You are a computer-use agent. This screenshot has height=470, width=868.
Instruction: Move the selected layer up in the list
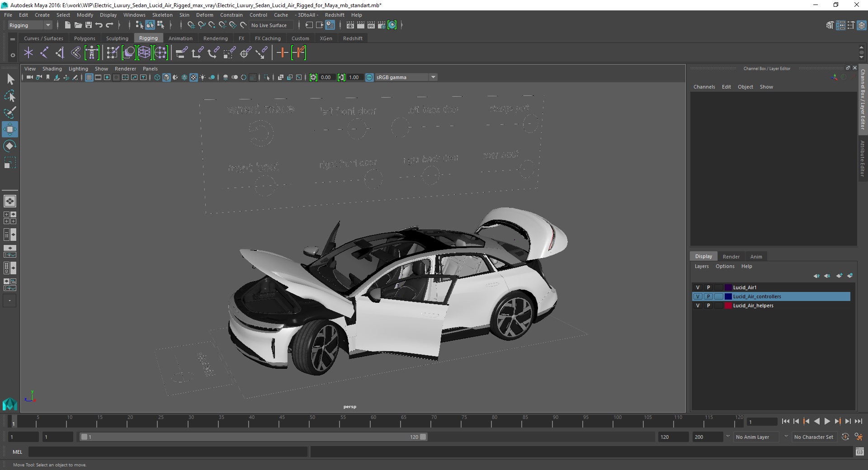pyautogui.click(x=816, y=276)
